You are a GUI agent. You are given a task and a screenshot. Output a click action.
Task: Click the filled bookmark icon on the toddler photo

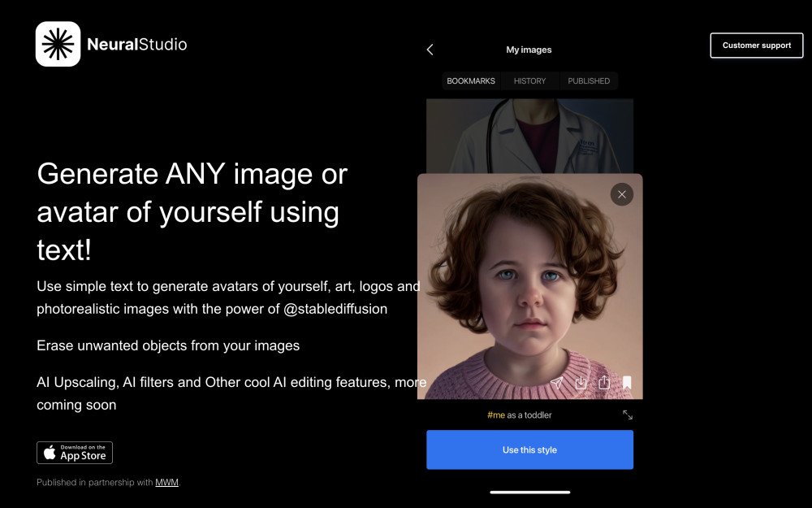(627, 381)
